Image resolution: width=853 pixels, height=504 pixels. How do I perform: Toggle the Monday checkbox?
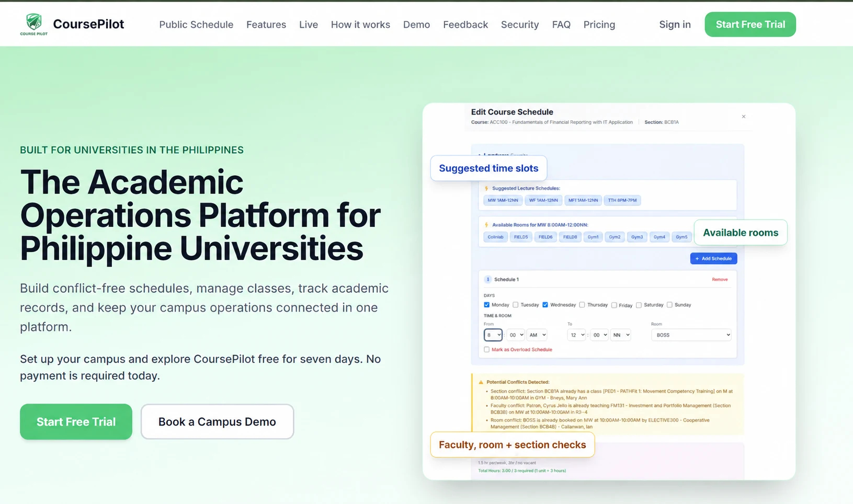(487, 305)
